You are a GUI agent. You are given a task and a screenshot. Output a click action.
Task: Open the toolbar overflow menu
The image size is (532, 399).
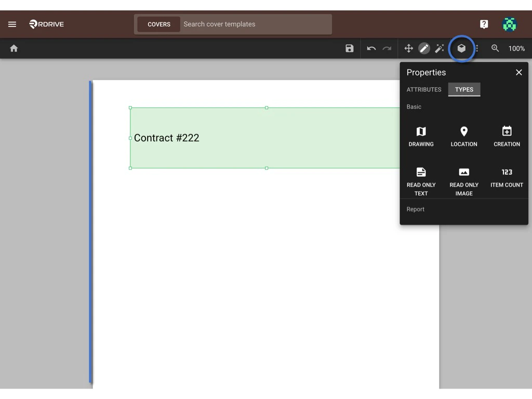tap(476, 48)
